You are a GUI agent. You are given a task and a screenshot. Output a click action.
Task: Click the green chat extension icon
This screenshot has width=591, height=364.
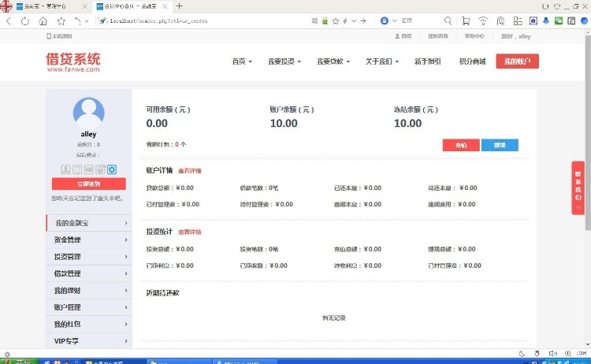tap(559, 20)
